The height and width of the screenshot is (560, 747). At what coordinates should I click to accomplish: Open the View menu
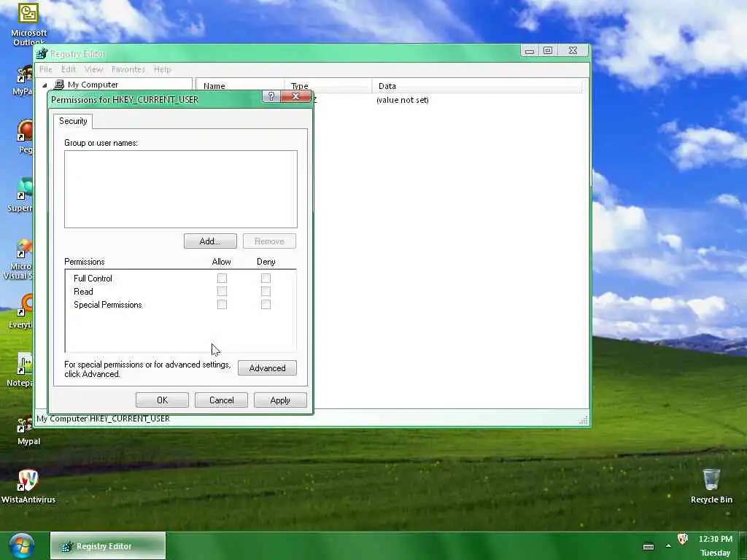click(94, 69)
